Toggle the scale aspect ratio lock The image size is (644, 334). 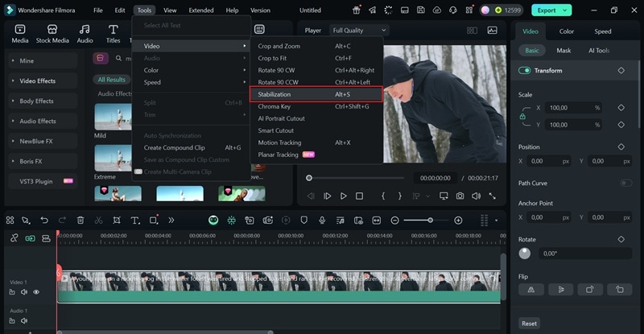point(522,116)
